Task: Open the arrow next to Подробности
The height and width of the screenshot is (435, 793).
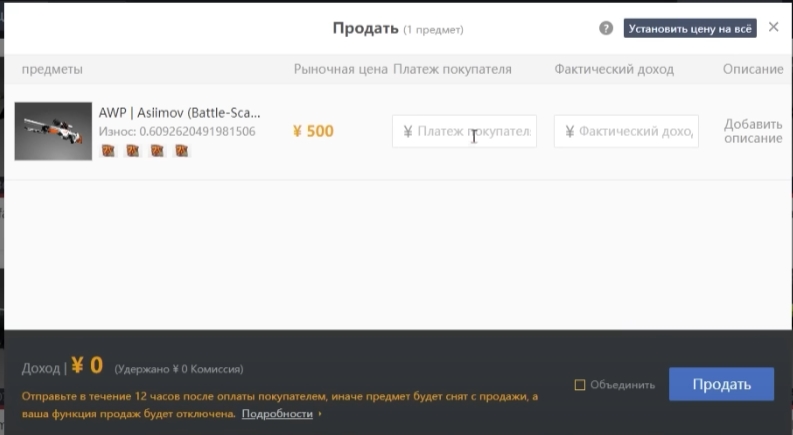Action: pos(320,414)
